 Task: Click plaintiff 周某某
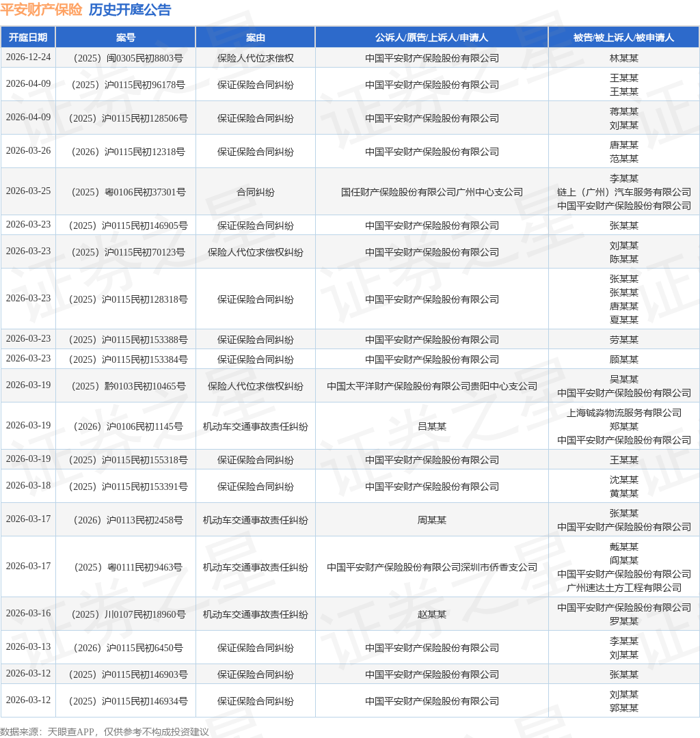click(431, 521)
